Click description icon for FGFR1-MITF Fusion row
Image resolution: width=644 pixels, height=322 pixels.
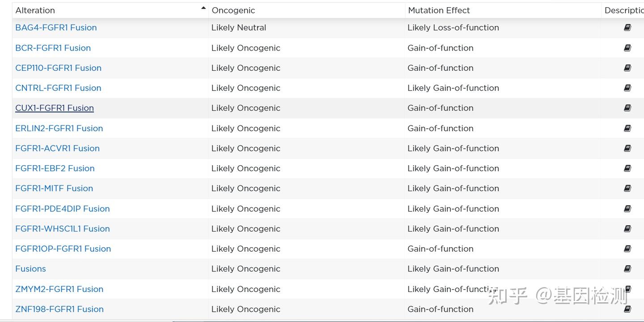click(627, 189)
